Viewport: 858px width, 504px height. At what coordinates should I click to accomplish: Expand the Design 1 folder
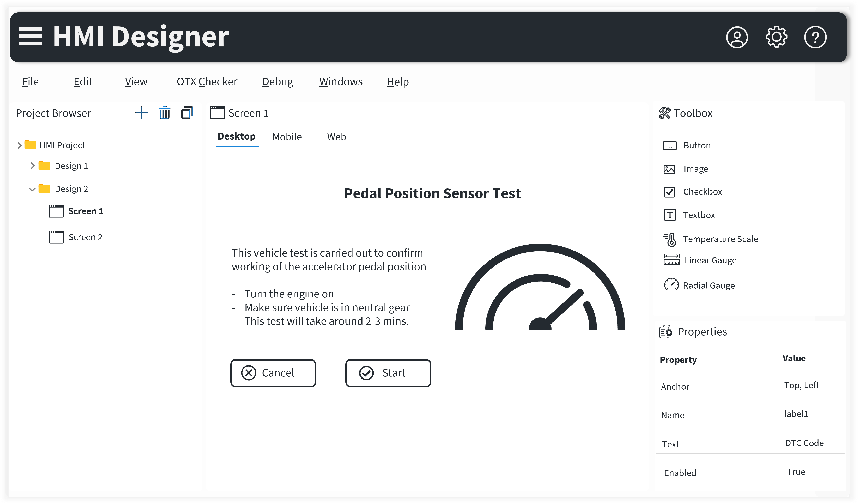(x=33, y=166)
